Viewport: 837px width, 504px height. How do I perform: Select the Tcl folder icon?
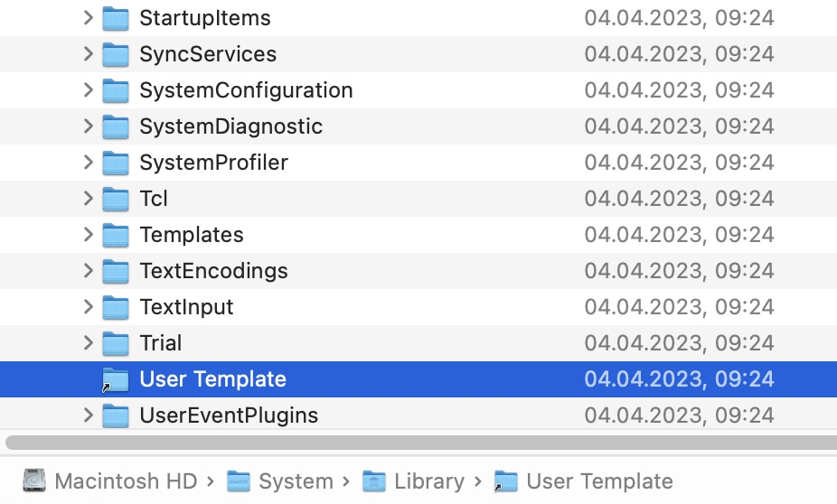[x=116, y=199]
